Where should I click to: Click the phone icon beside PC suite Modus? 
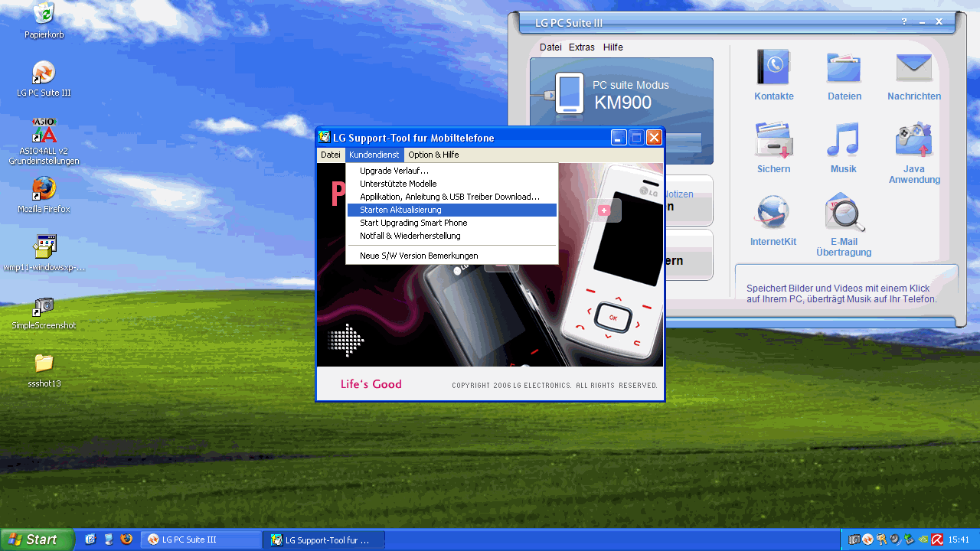(x=570, y=93)
